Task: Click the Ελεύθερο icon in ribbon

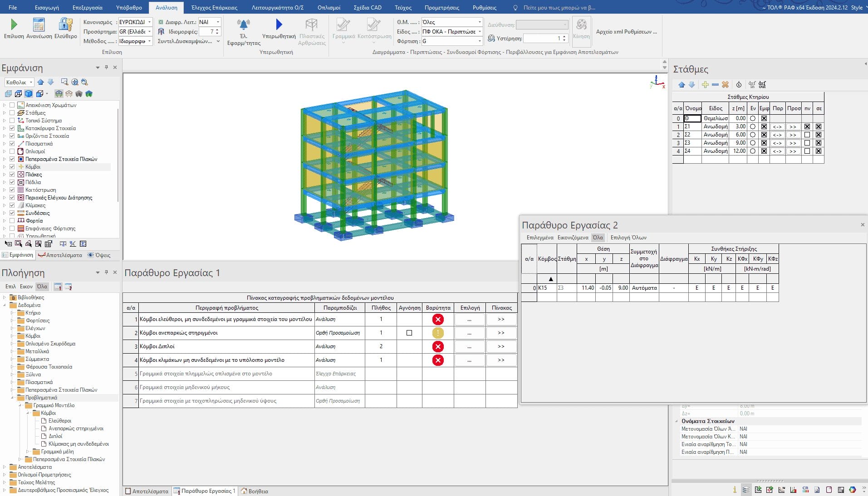Action: [66, 25]
